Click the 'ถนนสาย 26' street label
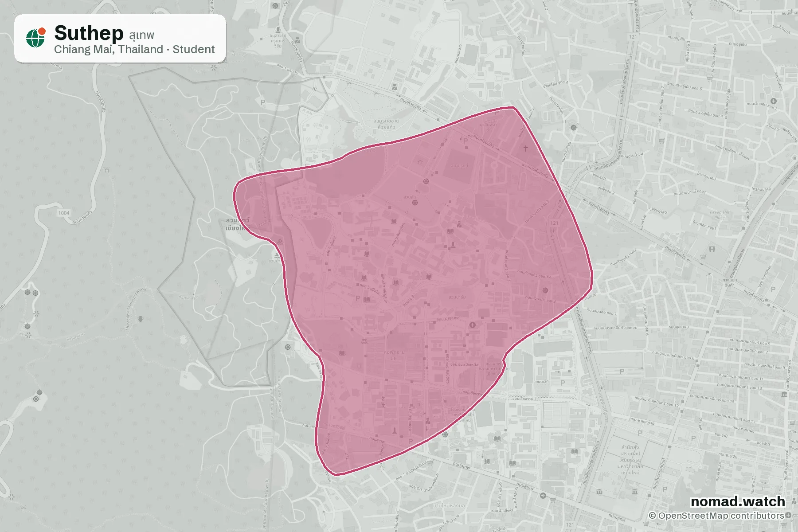Screen dimensions: 798x532 728,456
